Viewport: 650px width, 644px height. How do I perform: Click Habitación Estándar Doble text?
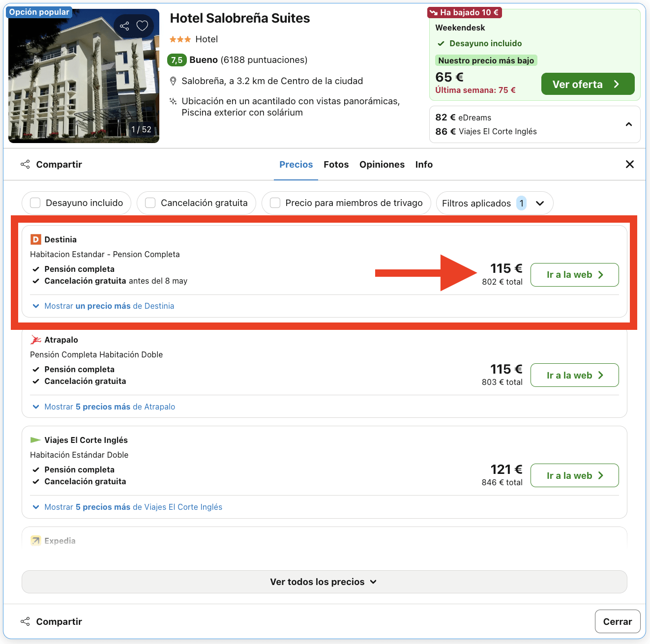pos(79,455)
